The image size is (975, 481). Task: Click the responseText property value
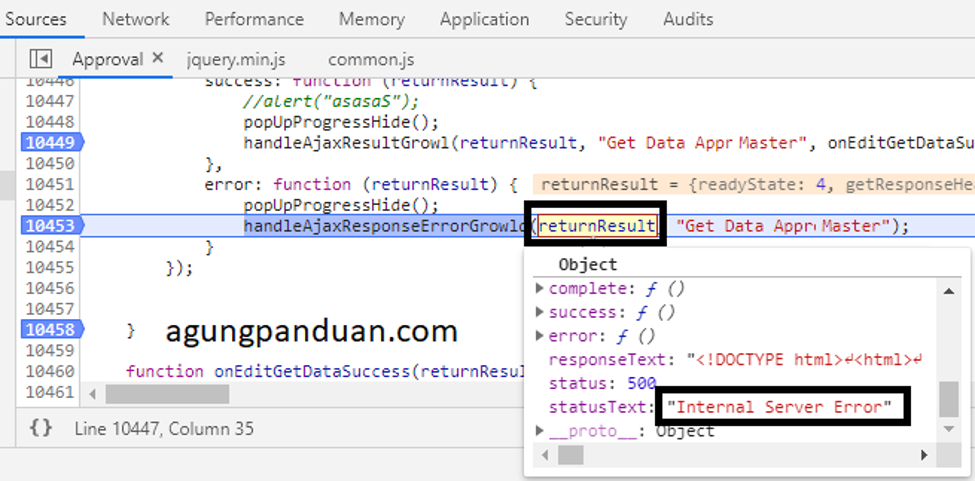(x=805, y=360)
